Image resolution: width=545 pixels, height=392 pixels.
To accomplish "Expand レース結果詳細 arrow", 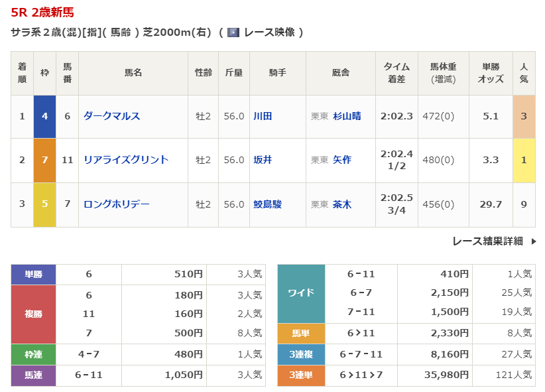I will (534, 241).
